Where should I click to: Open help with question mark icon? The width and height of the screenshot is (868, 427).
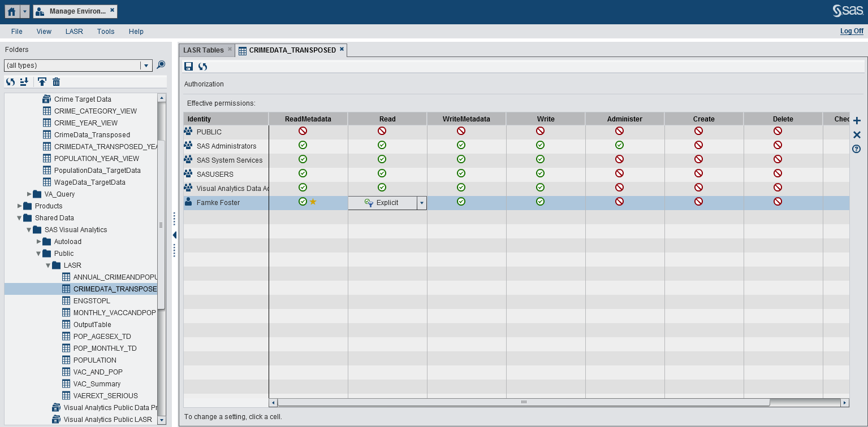857,149
